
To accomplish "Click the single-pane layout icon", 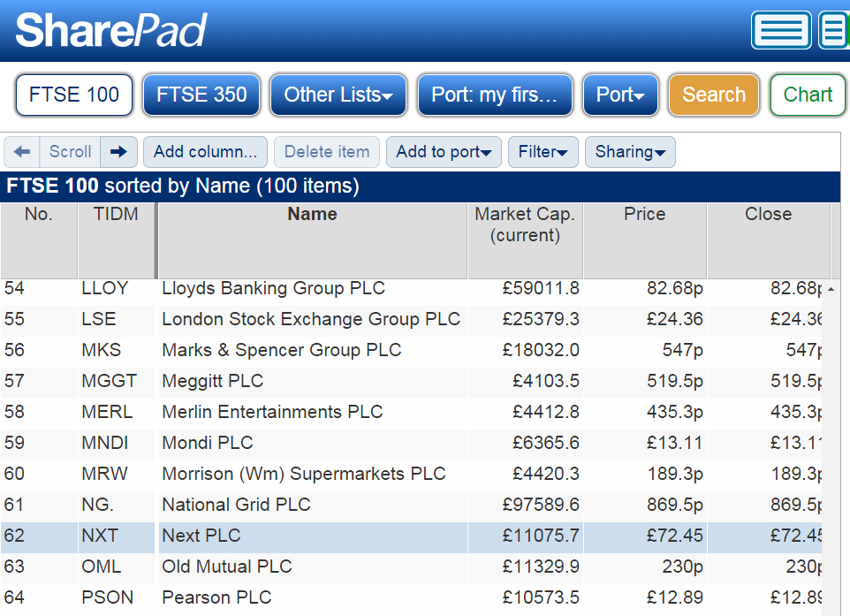I will [781, 30].
